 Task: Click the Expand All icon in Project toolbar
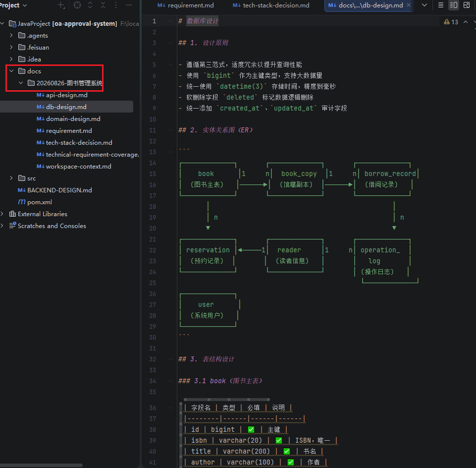tap(90, 5)
